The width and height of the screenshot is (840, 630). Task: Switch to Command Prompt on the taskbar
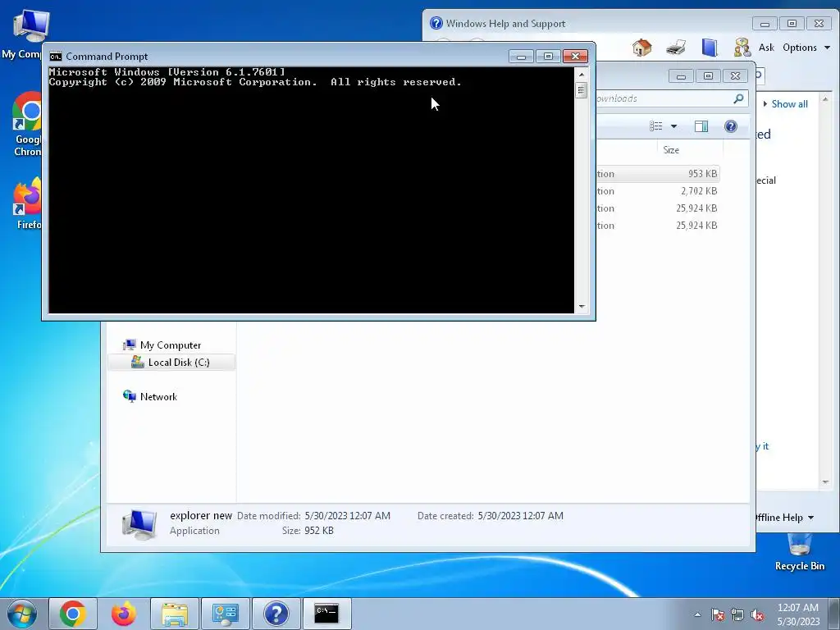tap(326, 614)
